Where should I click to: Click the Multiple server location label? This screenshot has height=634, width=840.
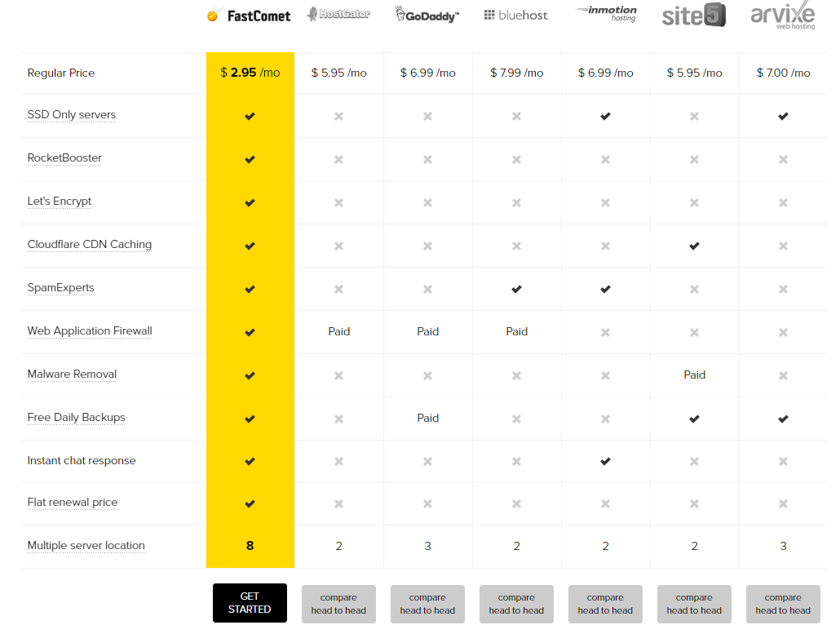pyautogui.click(x=86, y=546)
